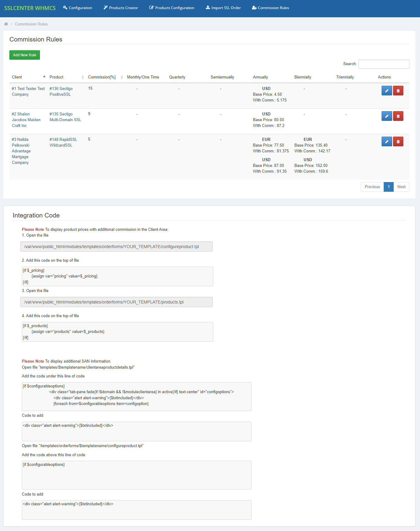Image resolution: width=420 pixels, height=531 pixels.
Task: Open product #135 Sectigo Multi-Domain SSL
Action: click(65, 117)
